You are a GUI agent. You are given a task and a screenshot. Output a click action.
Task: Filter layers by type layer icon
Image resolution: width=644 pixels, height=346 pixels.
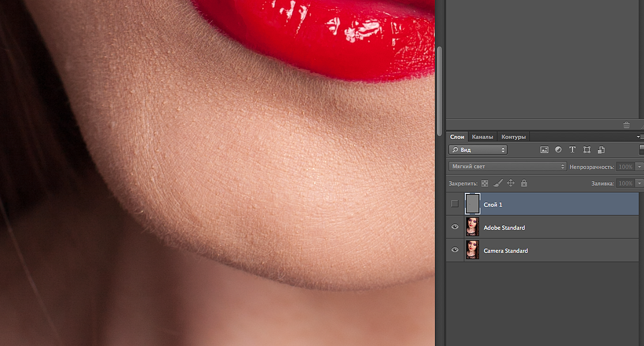coord(572,150)
